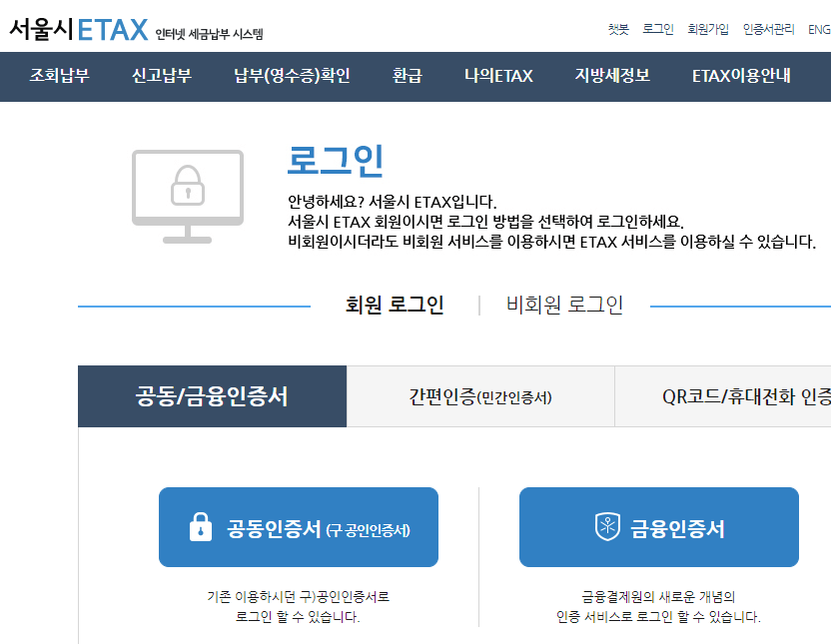The image size is (831, 644).
Task: Click the padlock icon on the 공동인증서 button
Action: (x=200, y=524)
